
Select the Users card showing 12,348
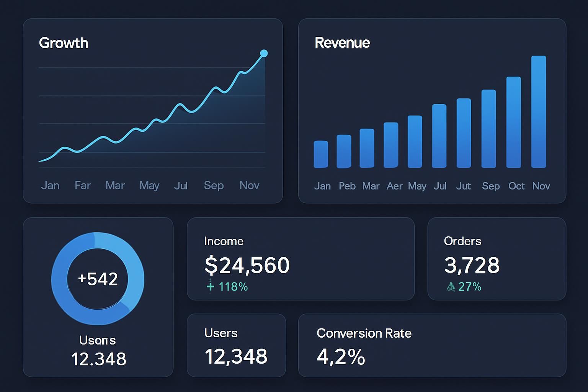236,345
